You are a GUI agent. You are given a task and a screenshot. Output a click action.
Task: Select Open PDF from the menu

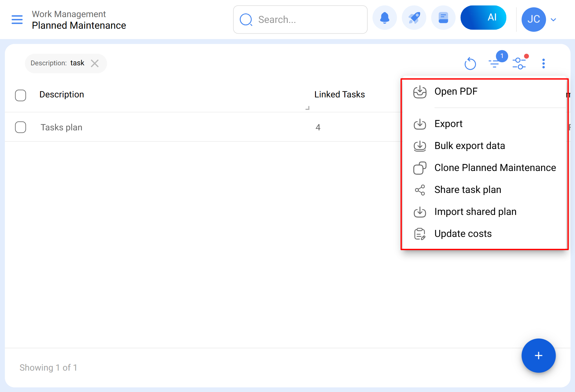pyautogui.click(x=456, y=92)
